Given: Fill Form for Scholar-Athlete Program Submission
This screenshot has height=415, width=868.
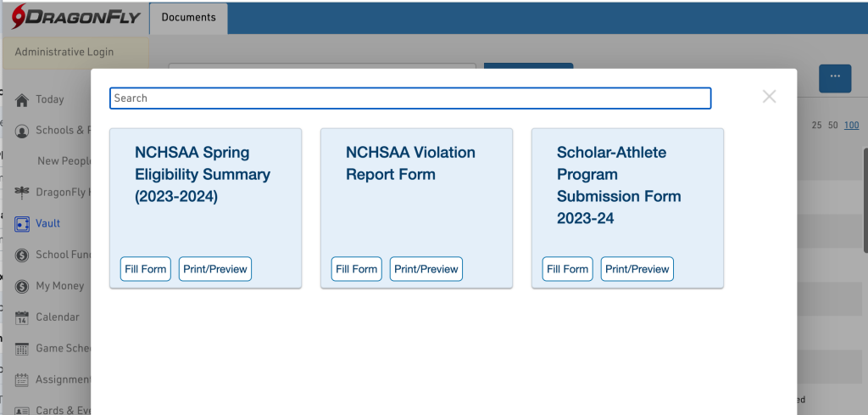Looking at the screenshot, I should click(x=567, y=269).
